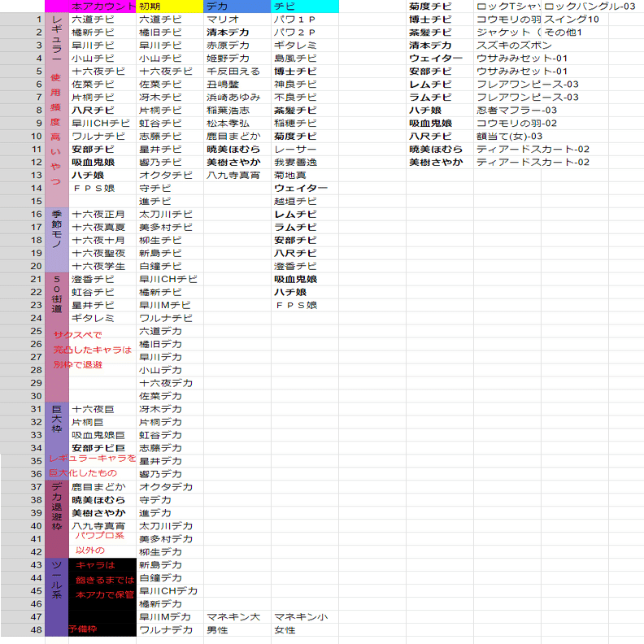Click the 進チビ cell
Screen dimensions: 644x644
tap(170, 202)
